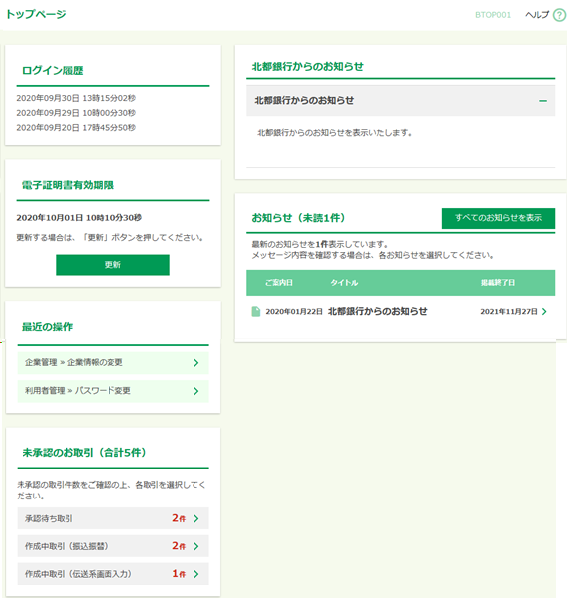
Task: Click the document icon beside 2020年01月22日 notice
Action: [255, 312]
